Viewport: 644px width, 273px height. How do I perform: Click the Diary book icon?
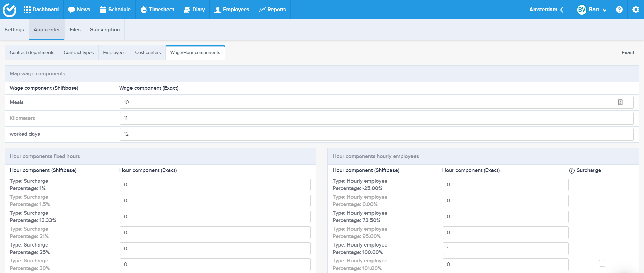[x=187, y=10]
